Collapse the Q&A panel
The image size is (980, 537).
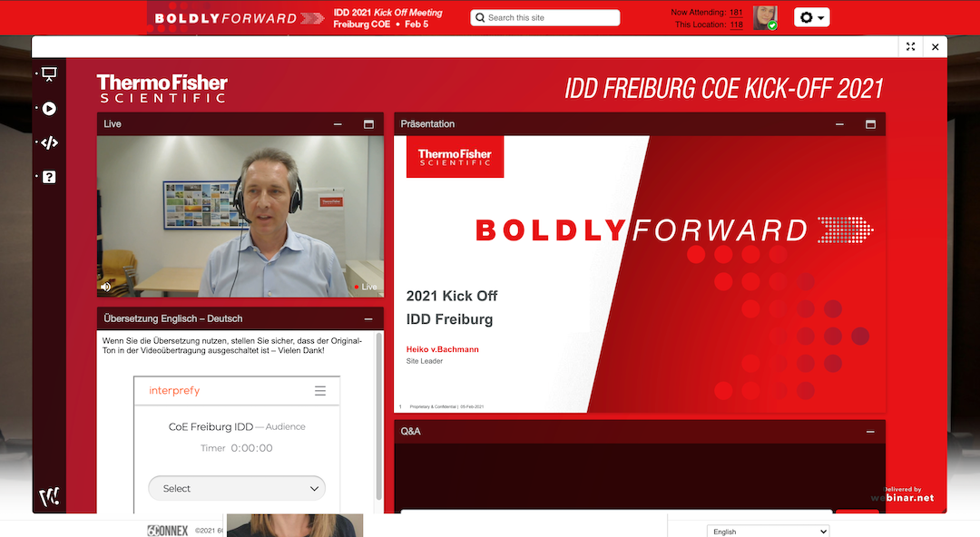click(870, 432)
